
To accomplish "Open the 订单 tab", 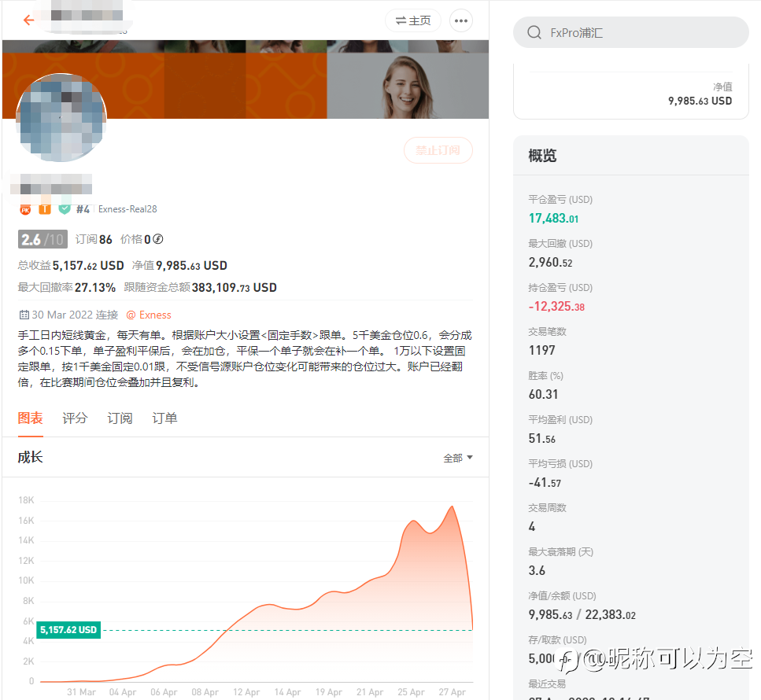I will coord(164,418).
